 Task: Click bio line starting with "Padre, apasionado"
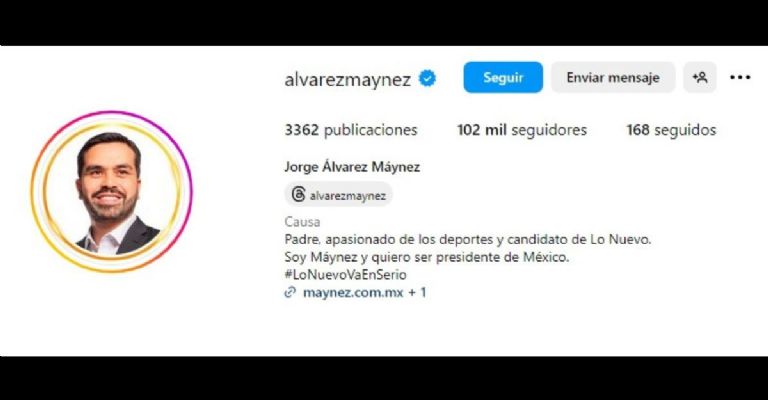click(468, 239)
